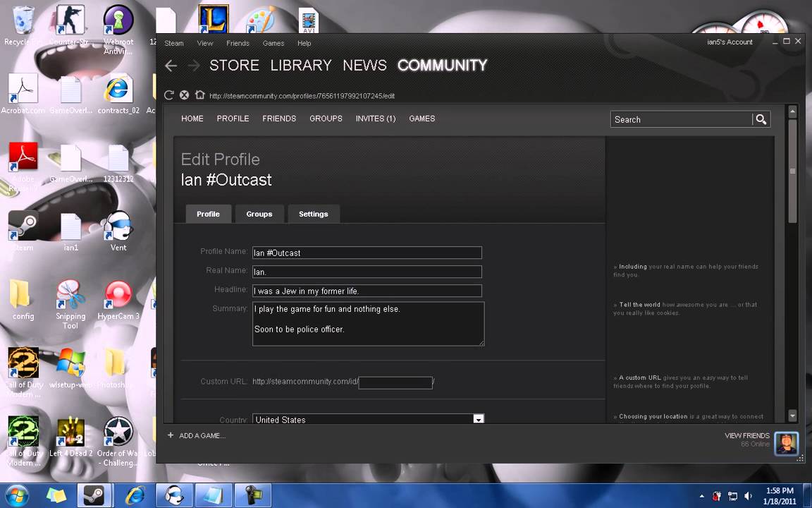Click the Profile Name input field
The image size is (812, 508).
click(x=367, y=253)
